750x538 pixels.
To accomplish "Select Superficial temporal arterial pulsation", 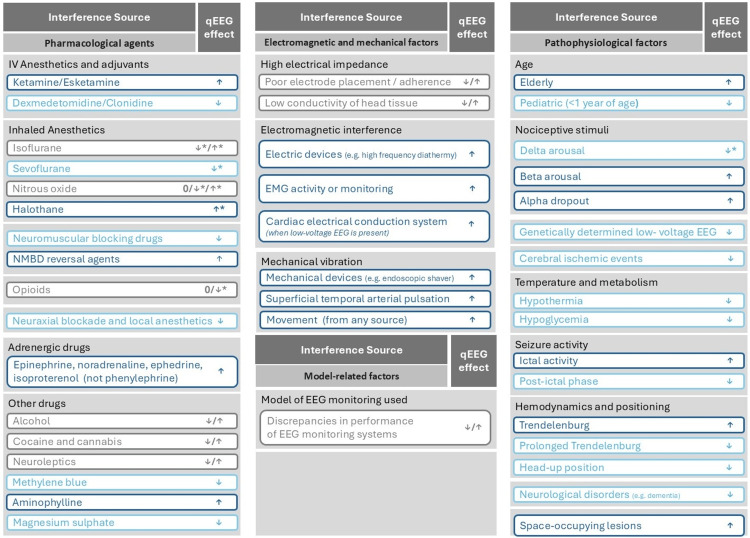I will pos(375,299).
